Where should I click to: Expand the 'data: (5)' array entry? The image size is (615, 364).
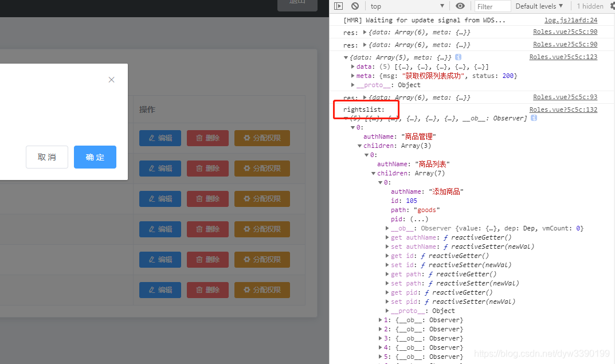(x=352, y=66)
